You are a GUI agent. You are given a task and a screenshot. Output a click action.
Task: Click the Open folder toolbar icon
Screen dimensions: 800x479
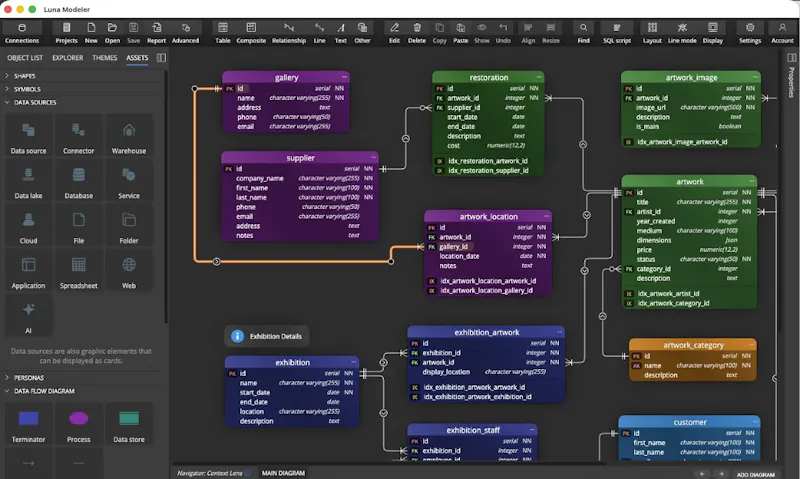pos(112,33)
